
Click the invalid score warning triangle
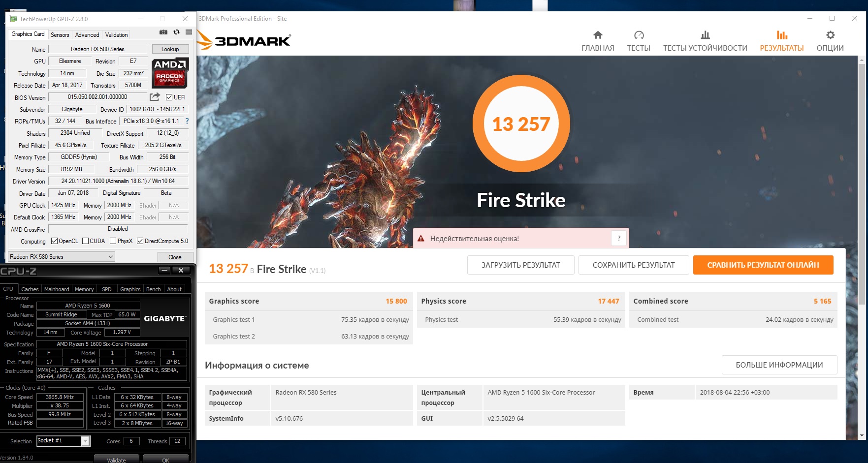coord(421,239)
